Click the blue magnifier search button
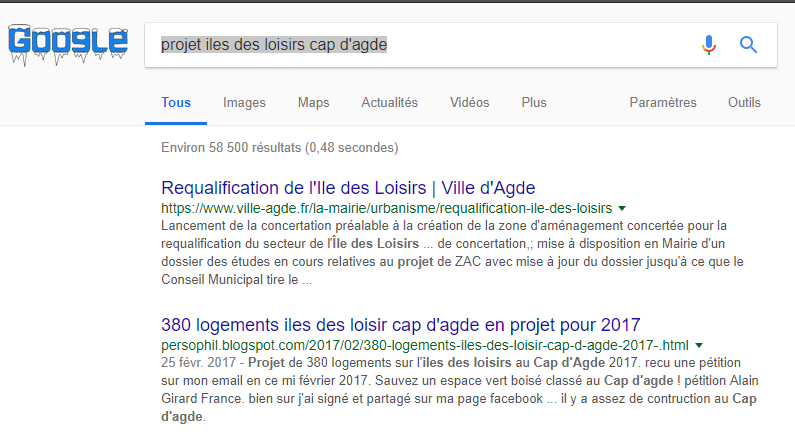The width and height of the screenshot is (795, 432). point(748,45)
